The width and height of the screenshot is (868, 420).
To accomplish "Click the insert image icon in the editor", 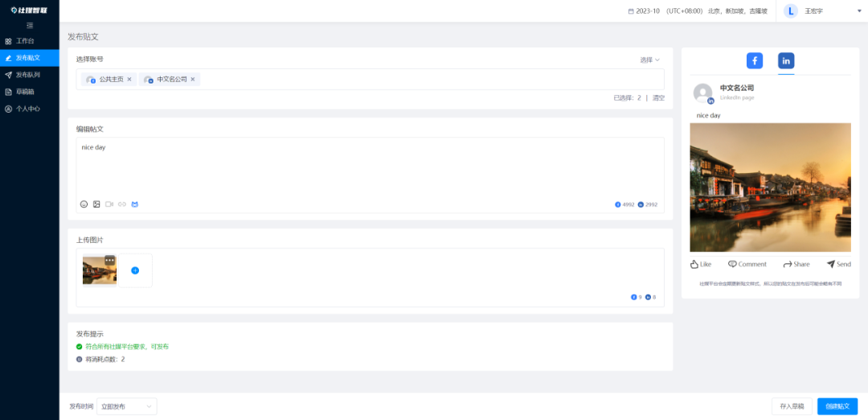I will coord(96,204).
